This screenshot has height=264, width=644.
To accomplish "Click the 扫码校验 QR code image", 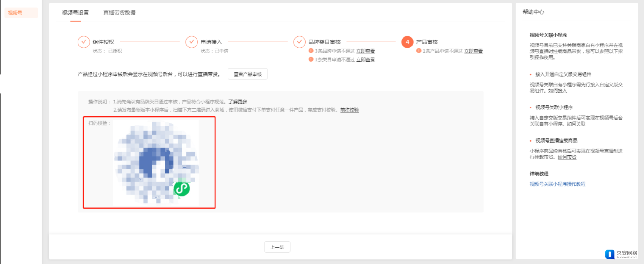I will pyautogui.click(x=156, y=163).
